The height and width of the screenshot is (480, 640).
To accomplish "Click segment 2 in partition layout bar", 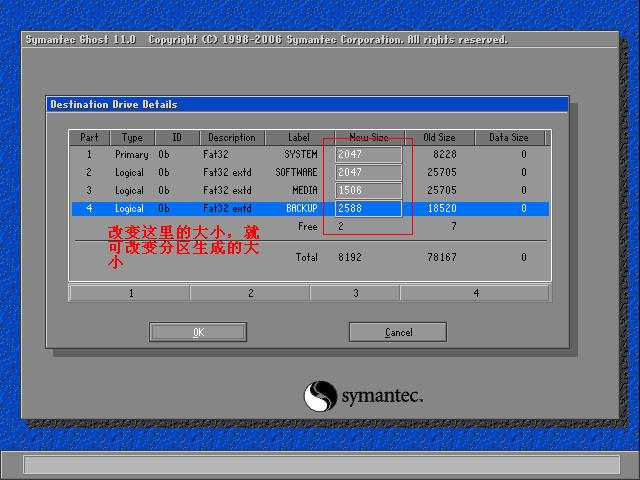I will coord(250,293).
